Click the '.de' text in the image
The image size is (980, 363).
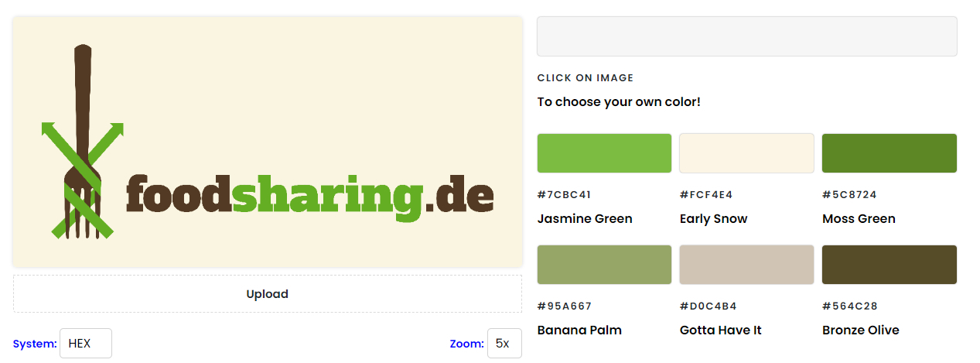pos(460,196)
